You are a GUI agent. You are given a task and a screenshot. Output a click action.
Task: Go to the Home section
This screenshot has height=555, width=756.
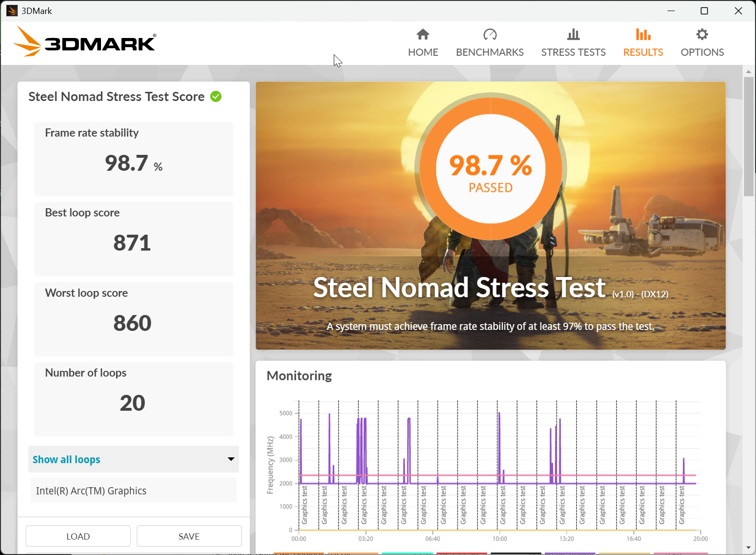[423, 43]
